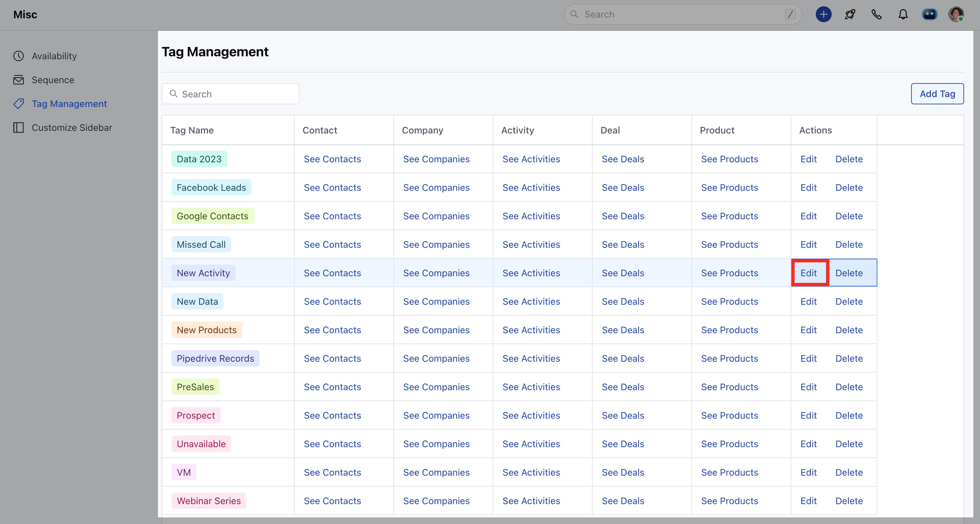Click the Availability clock icon
Image resolution: width=980 pixels, height=524 pixels.
18,56
